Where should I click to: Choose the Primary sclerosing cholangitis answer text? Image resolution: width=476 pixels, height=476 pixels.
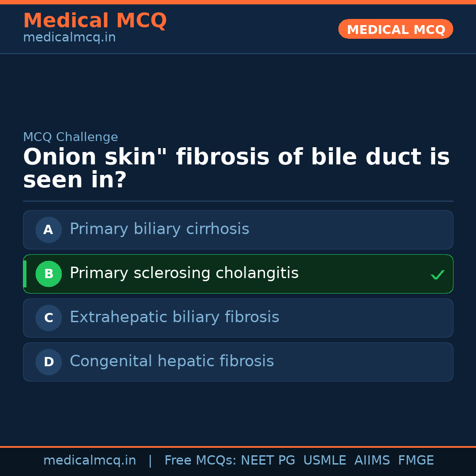pos(184,273)
